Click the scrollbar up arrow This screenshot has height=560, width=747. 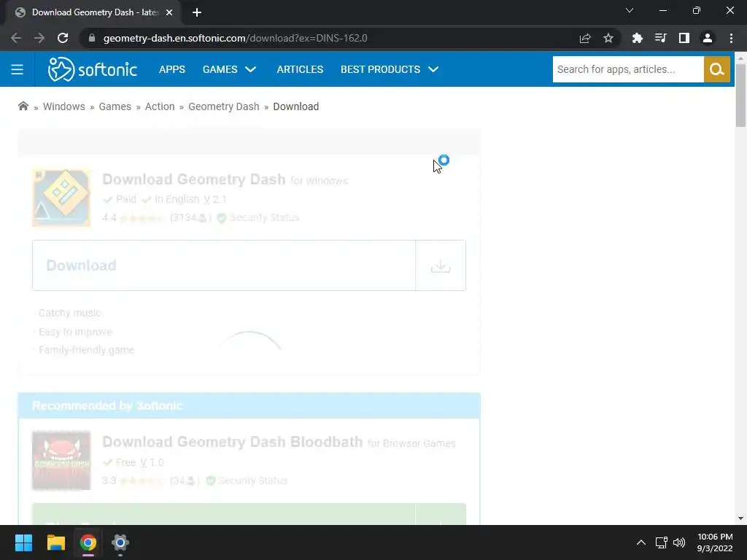click(740, 57)
